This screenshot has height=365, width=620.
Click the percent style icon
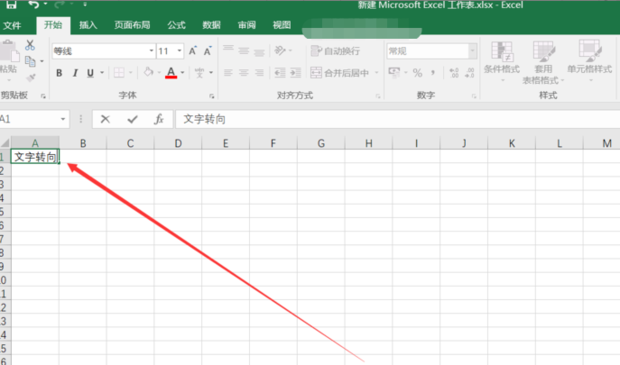pos(418,73)
